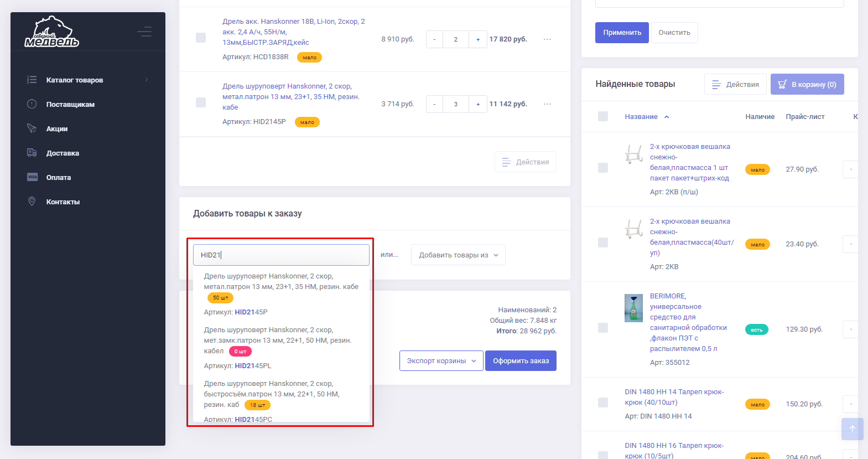The image size is (868, 459).
Task: Open the three-dots menu for HCD1838R row
Action: tap(547, 39)
